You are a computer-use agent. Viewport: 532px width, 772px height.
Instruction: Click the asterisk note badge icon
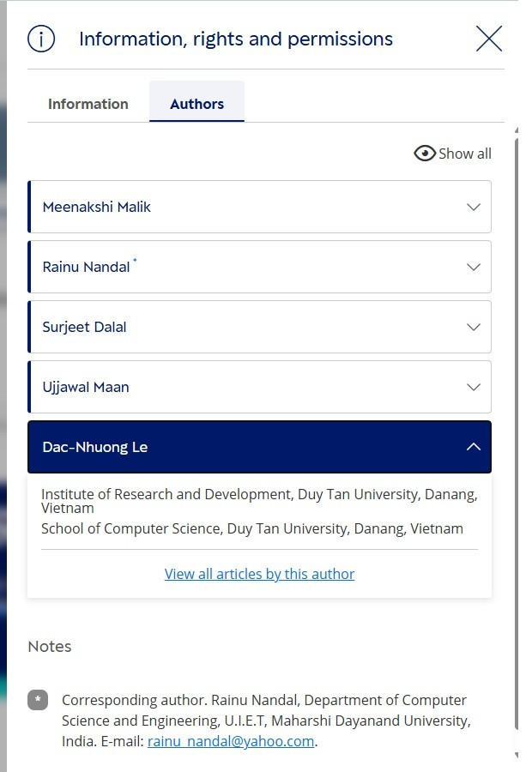click(x=38, y=700)
